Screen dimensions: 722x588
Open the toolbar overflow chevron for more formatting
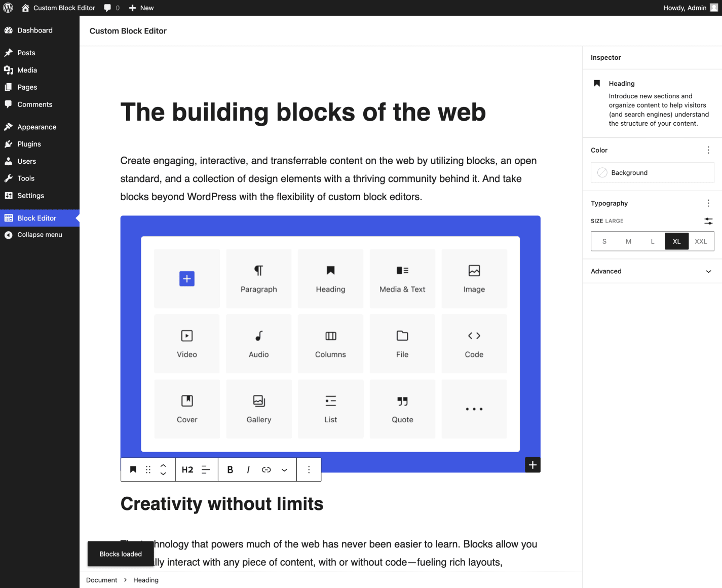(x=284, y=469)
